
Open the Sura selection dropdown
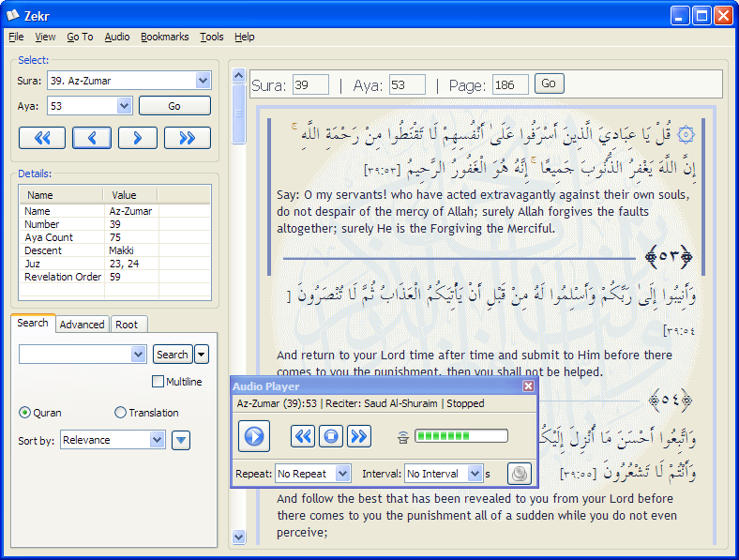(x=204, y=81)
